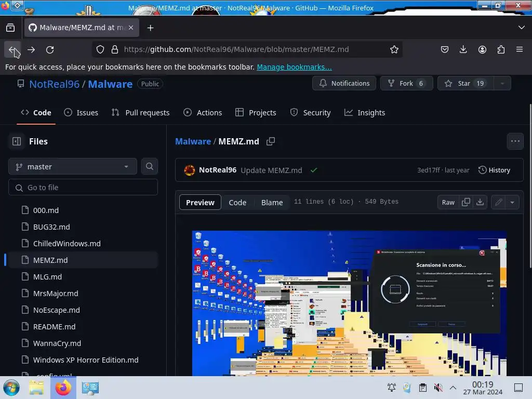Click the MEMZ screenshot image

point(349,303)
